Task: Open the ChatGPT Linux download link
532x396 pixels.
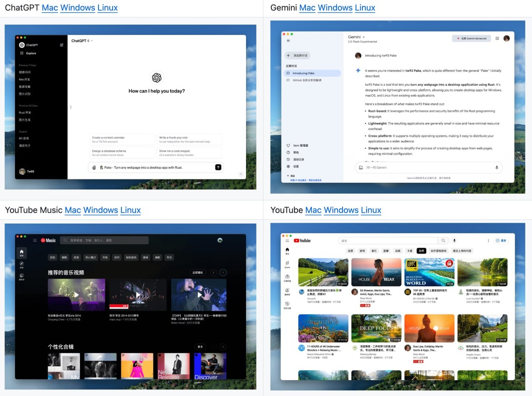Action: click(x=108, y=8)
